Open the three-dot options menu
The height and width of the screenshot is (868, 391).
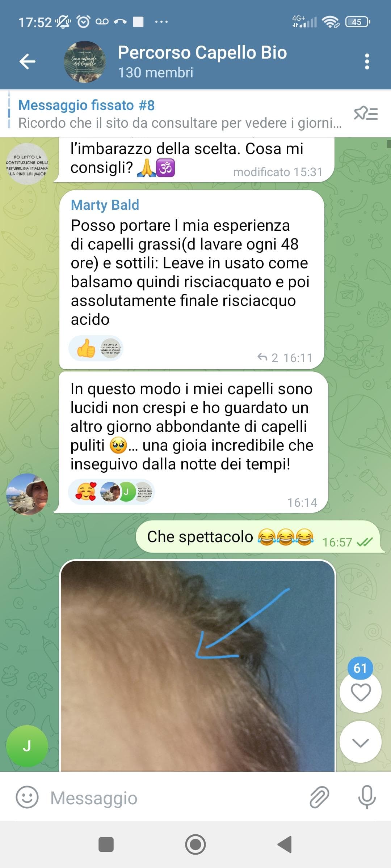tap(367, 61)
